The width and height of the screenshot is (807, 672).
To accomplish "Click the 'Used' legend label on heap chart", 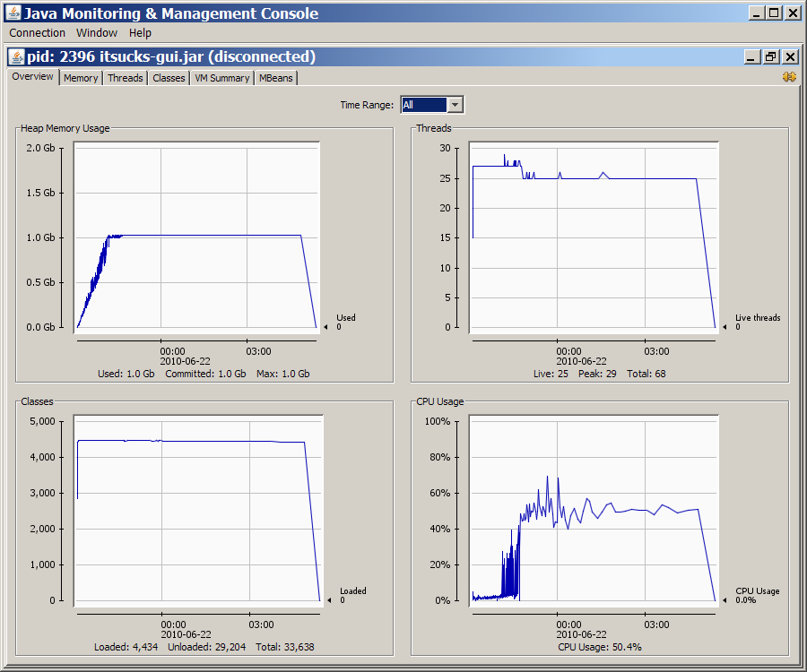I will tap(346, 318).
